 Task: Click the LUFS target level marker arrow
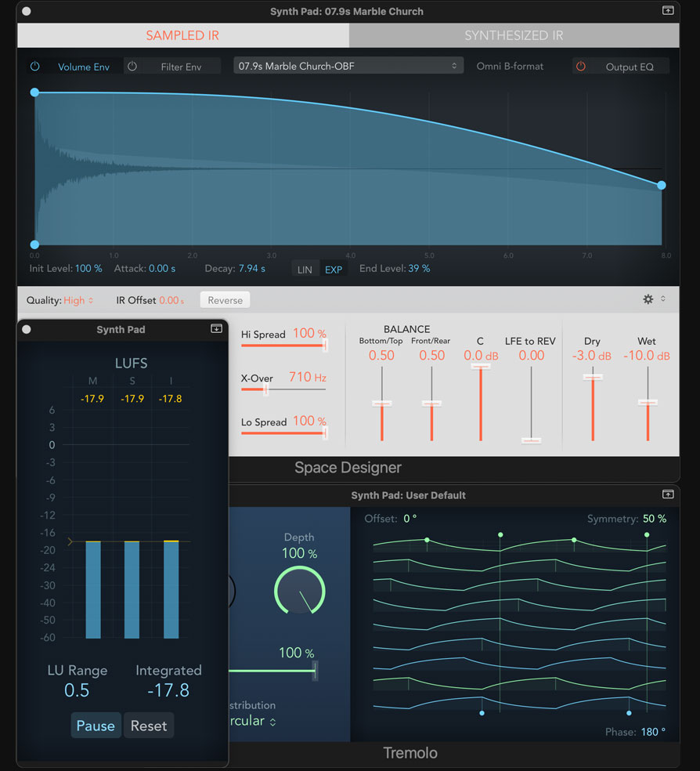point(70,541)
